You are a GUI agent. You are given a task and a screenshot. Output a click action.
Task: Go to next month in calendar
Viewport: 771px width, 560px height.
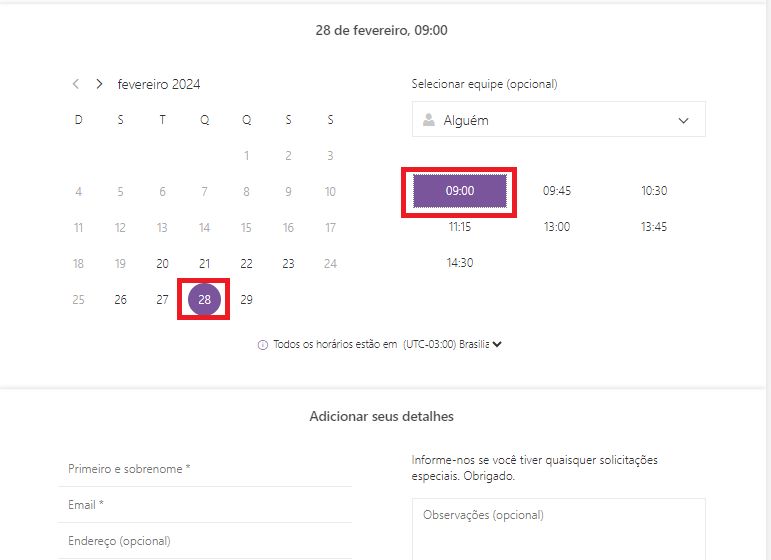(99, 84)
